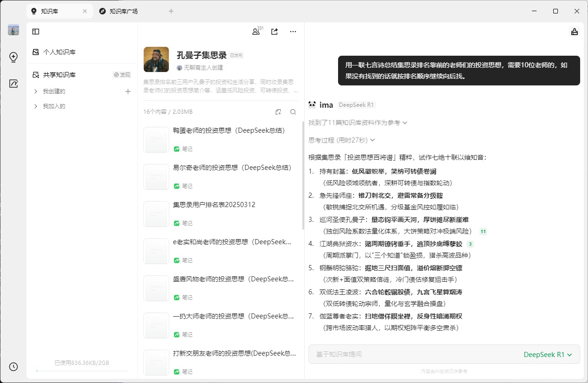Image resolution: width=588 pixels, height=383 pixels.
Task: Click the 笔记 tag under 集思录用户排名表
Action: click(183, 223)
